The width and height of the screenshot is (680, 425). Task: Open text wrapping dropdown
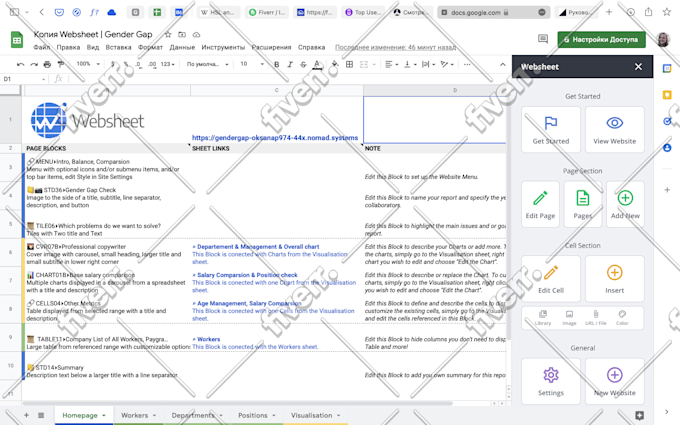pyautogui.click(x=428, y=64)
